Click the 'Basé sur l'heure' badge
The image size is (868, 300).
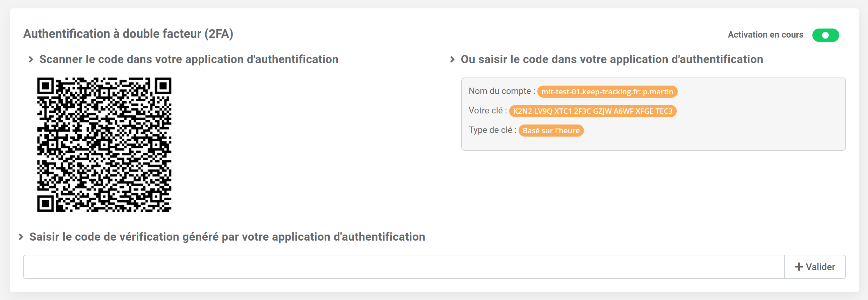pos(551,131)
